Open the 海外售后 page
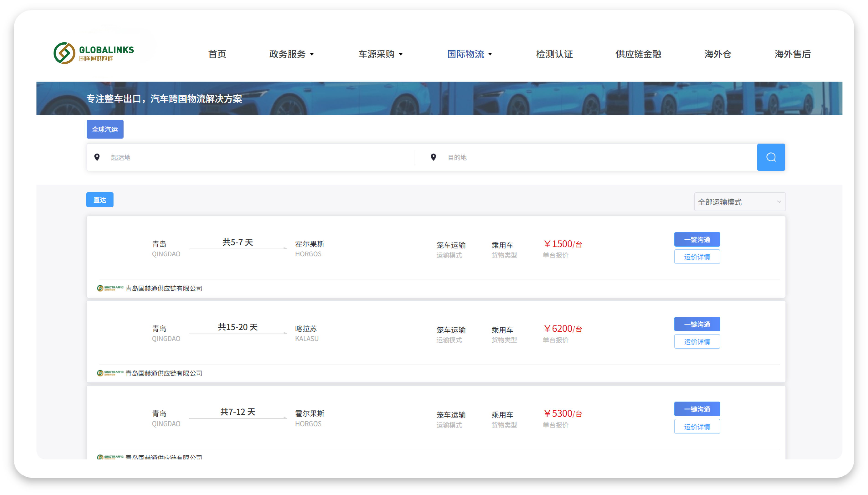This screenshot has width=868, height=495. pos(793,54)
